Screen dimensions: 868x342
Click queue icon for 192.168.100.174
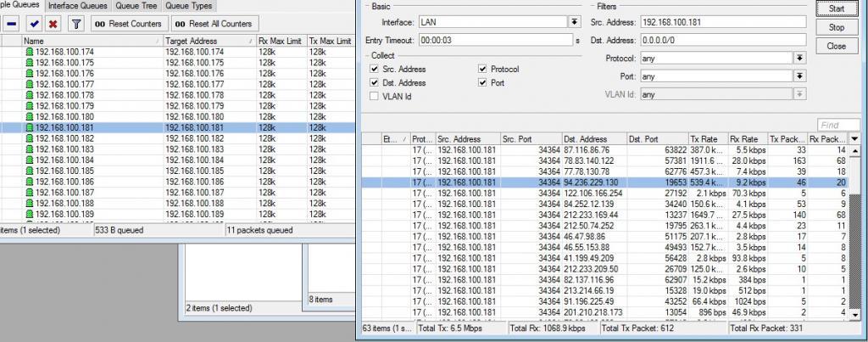tap(30, 53)
